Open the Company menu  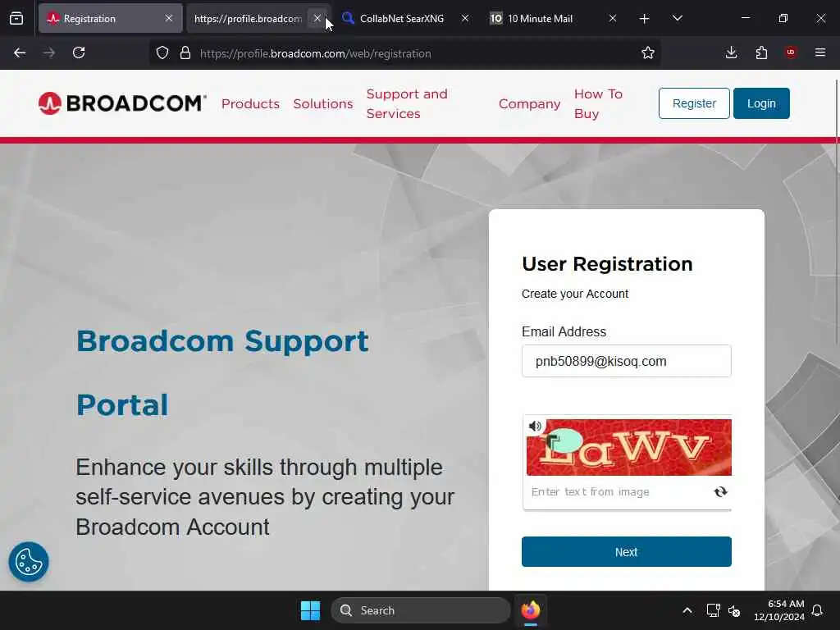click(529, 104)
